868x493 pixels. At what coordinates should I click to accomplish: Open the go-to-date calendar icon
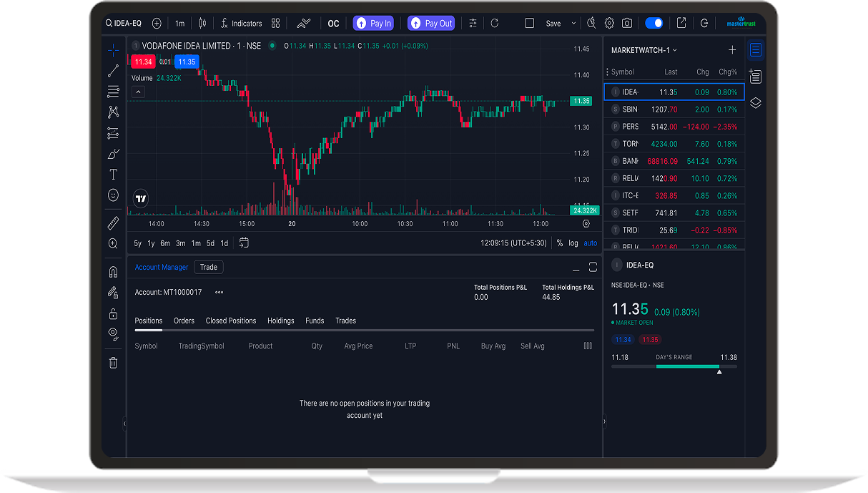click(244, 243)
